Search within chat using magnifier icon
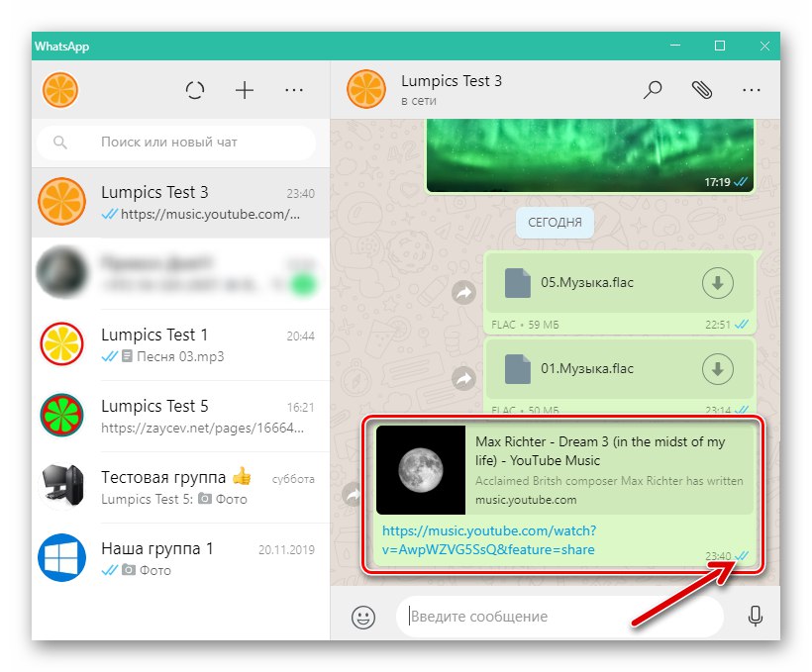The width and height of the screenshot is (812, 672). (653, 89)
